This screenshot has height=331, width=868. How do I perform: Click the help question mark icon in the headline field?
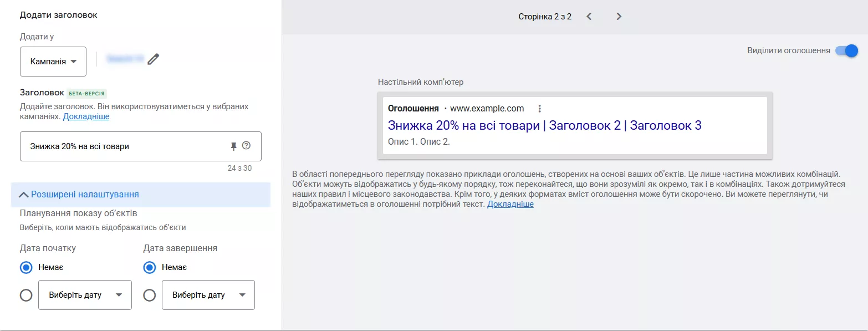tap(247, 146)
